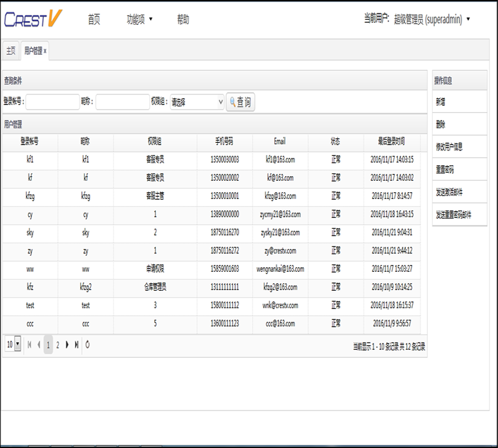This screenshot has width=498, height=448.
Task: Go to the next page arrow
Action: pyautogui.click(x=67, y=344)
